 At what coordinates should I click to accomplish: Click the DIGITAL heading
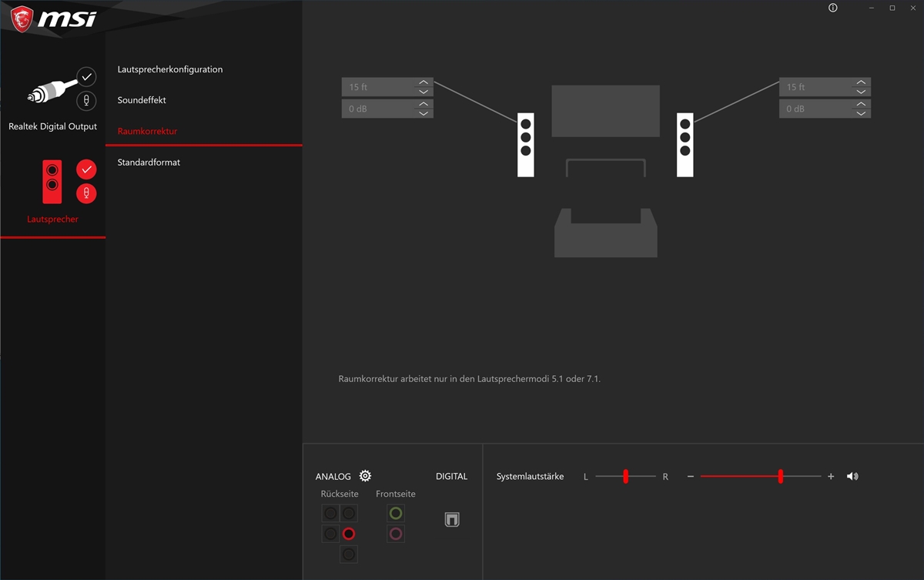click(452, 477)
